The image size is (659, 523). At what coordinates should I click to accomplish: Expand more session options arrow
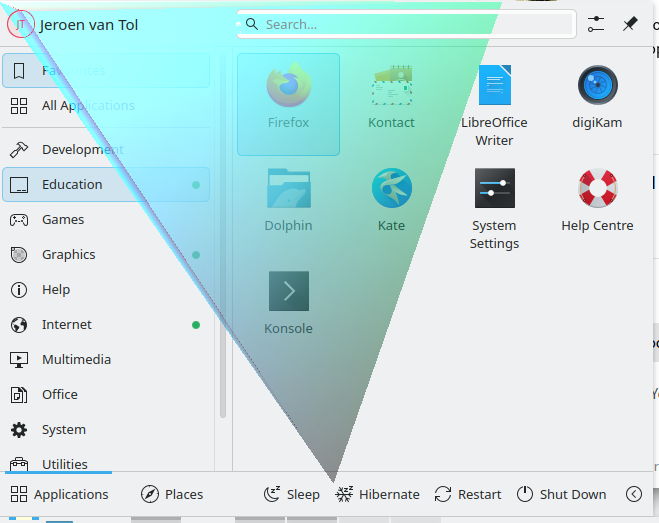click(x=633, y=494)
